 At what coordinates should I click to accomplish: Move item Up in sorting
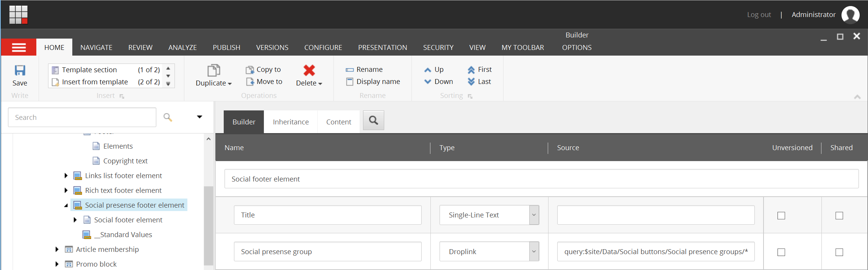tap(434, 70)
